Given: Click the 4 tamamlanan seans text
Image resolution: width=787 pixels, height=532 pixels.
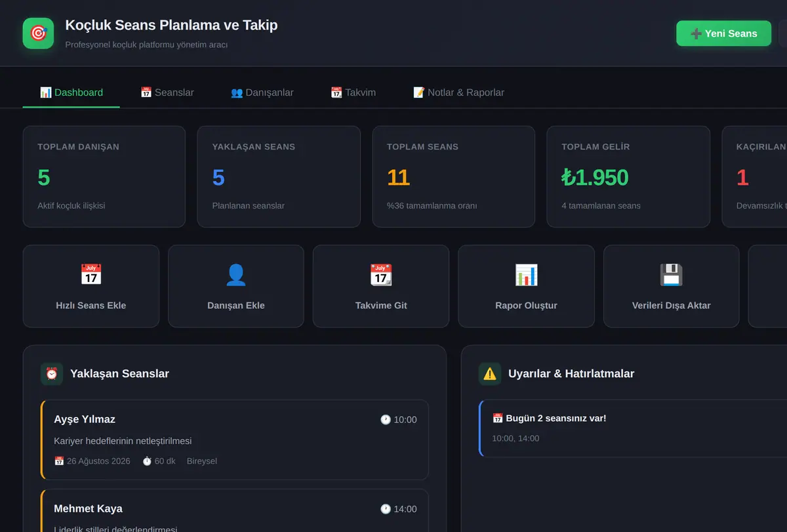Looking at the screenshot, I should (x=601, y=206).
